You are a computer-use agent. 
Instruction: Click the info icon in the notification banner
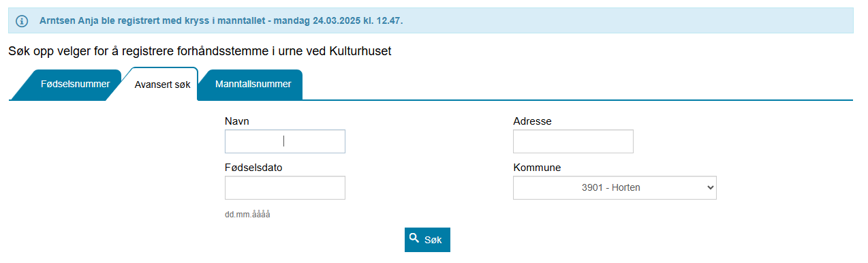tap(22, 20)
